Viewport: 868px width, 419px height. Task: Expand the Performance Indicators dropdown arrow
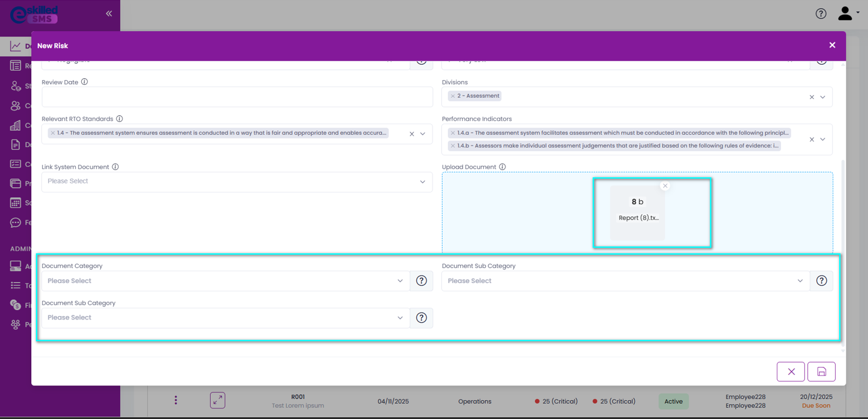tap(823, 139)
